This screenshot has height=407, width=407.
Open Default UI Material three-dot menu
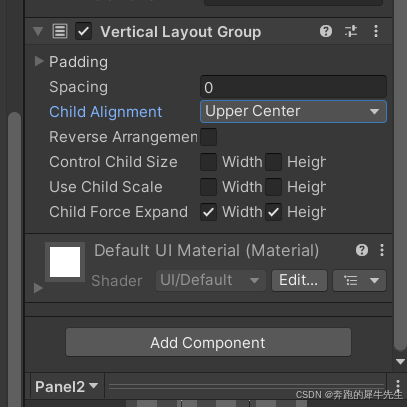coord(382,250)
